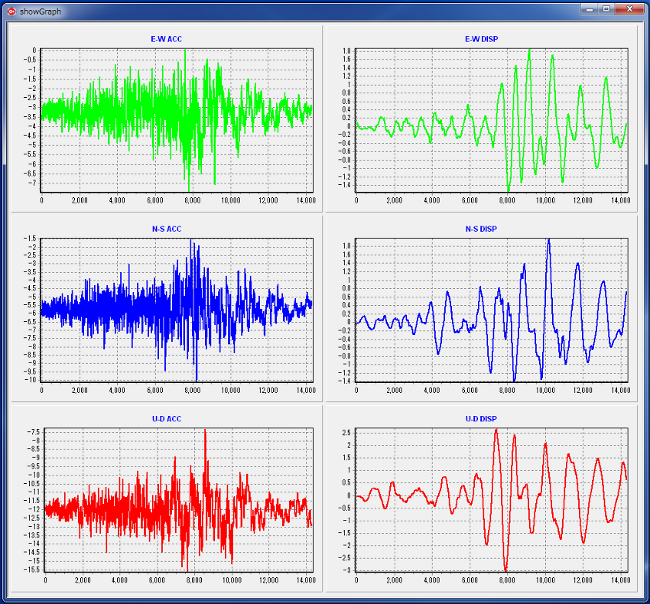Click the 2.5 y-axis label of U-D DISP
650x604 pixels.
pyautogui.click(x=347, y=433)
